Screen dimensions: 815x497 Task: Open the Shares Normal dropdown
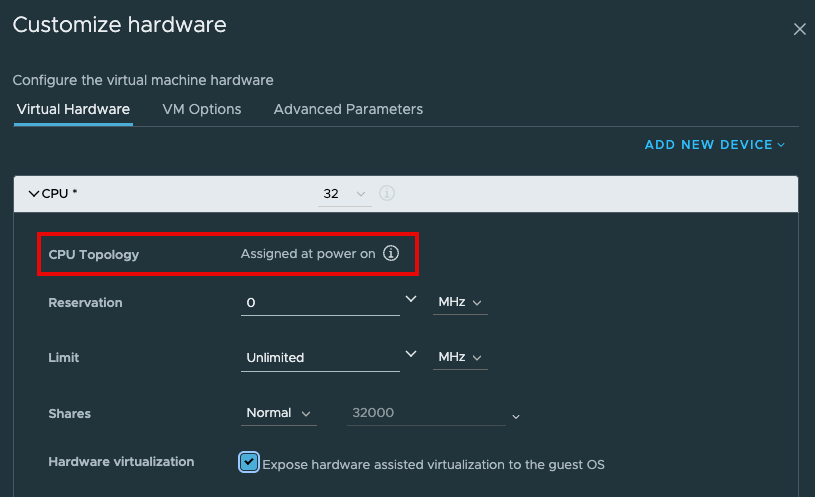coord(278,413)
